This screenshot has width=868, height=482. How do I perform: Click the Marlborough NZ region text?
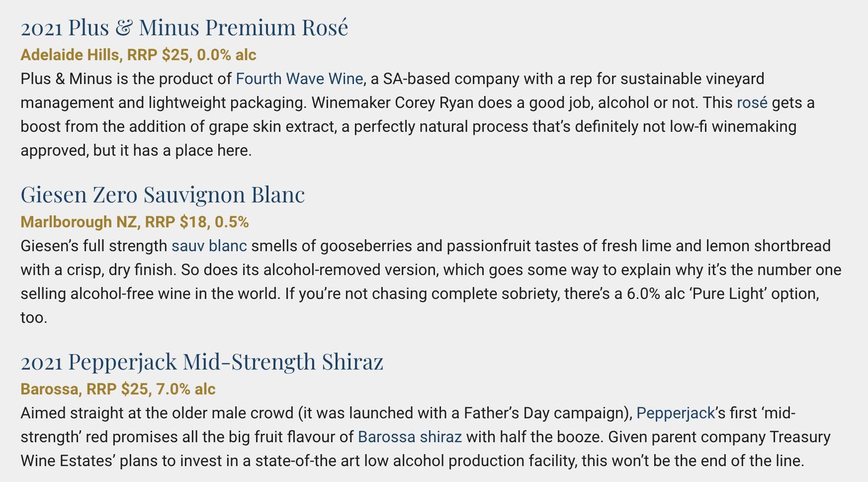[79, 222]
